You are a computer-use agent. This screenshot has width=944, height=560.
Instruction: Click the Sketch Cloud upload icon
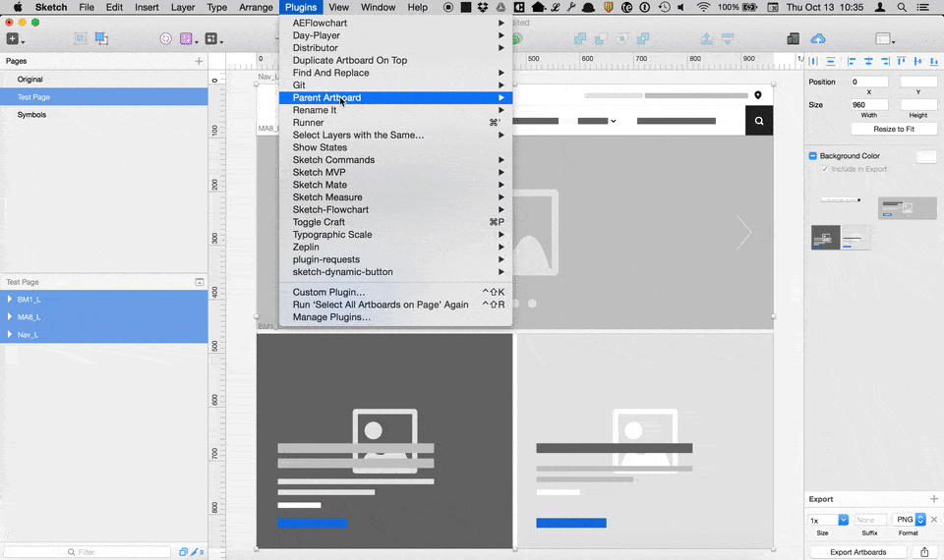[817, 39]
